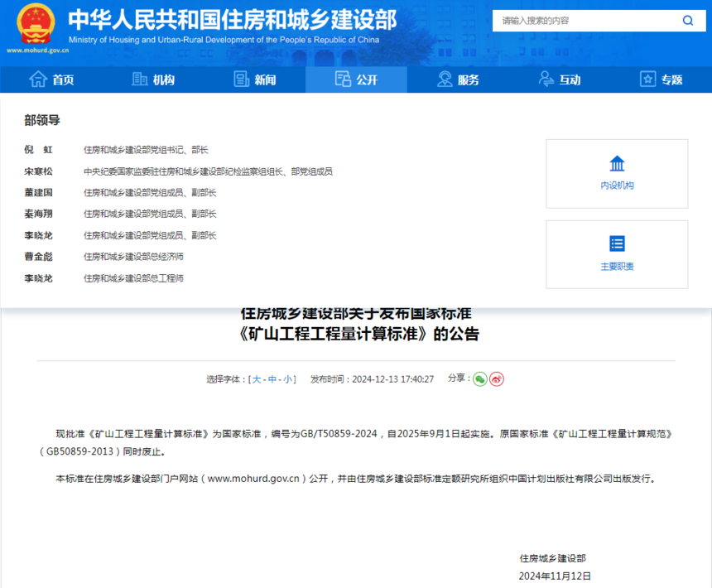Share via the WeChat icon
Image resolution: width=712 pixels, height=588 pixels.
coord(480,378)
